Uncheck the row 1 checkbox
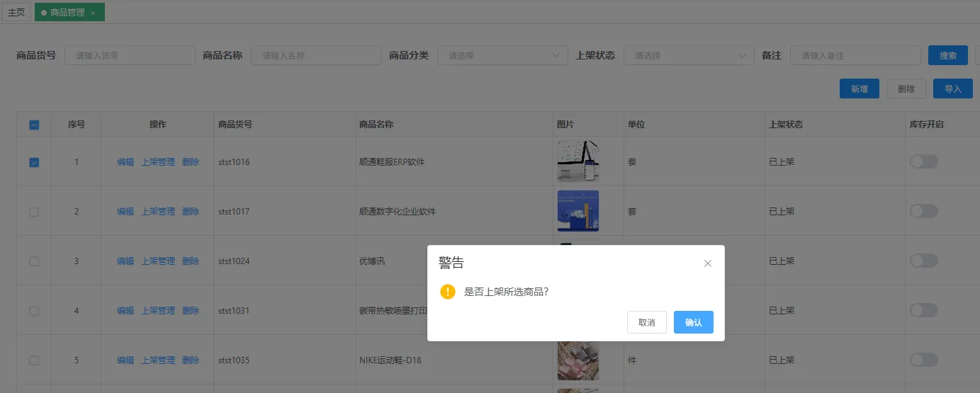Image resolution: width=980 pixels, height=393 pixels. (x=34, y=162)
